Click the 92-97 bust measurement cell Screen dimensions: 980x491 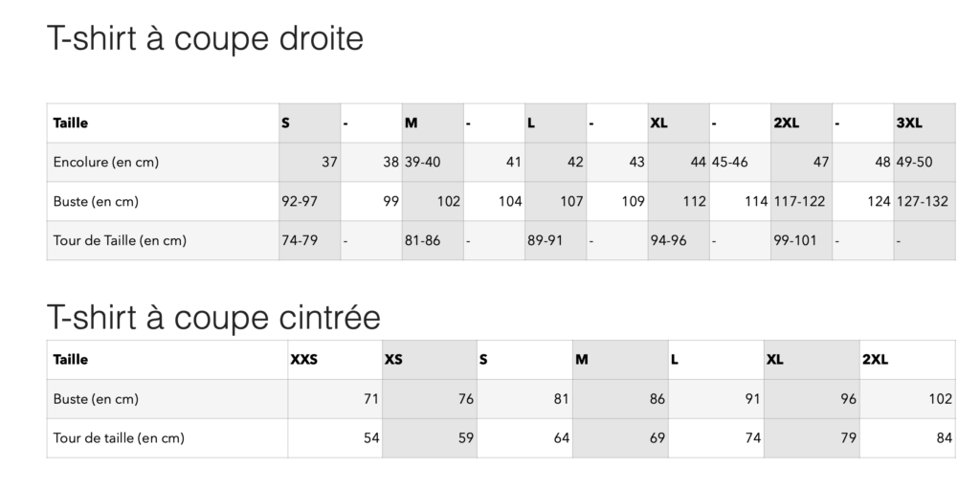coord(310,201)
